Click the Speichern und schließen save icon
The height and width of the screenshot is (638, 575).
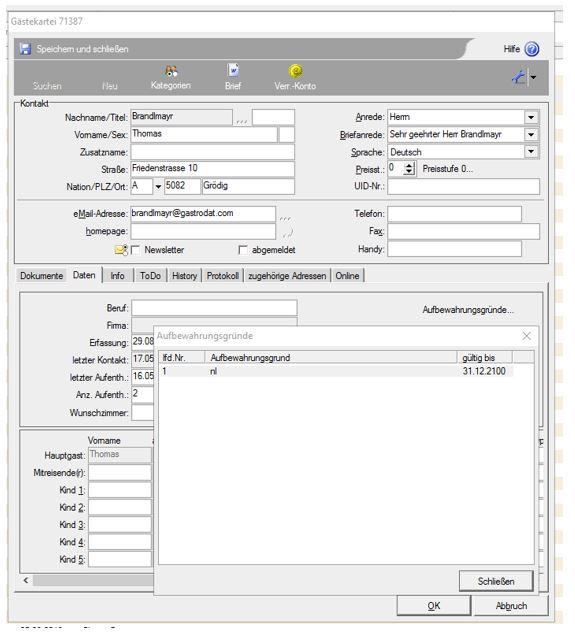click(25, 49)
